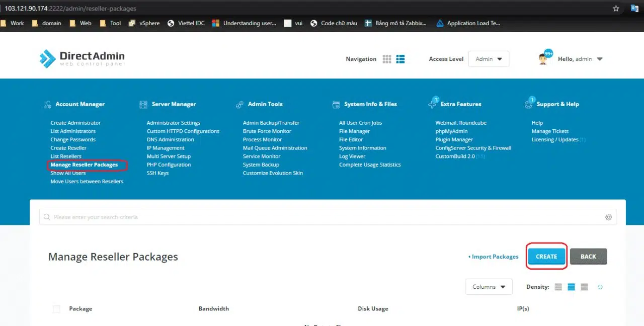The image size is (644, 326).
Task: Bookmark page with star icon
Action: (x=616, y=9)
